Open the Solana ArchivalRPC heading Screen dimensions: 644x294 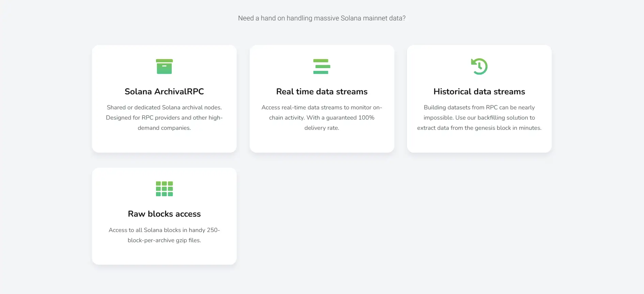point(164,92)
